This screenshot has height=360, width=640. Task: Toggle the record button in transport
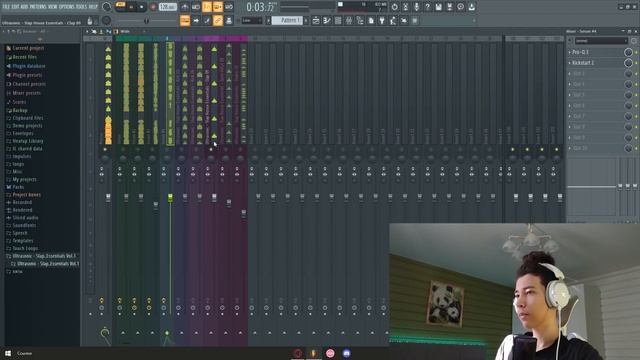click(x=153, y=7)
